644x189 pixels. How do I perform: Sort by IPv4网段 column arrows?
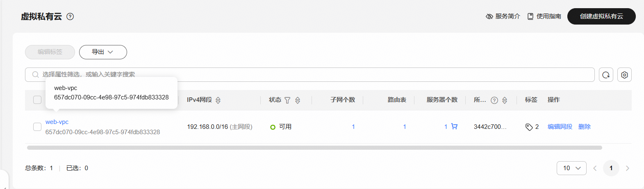pyautogui.click(x=218, y=100)
